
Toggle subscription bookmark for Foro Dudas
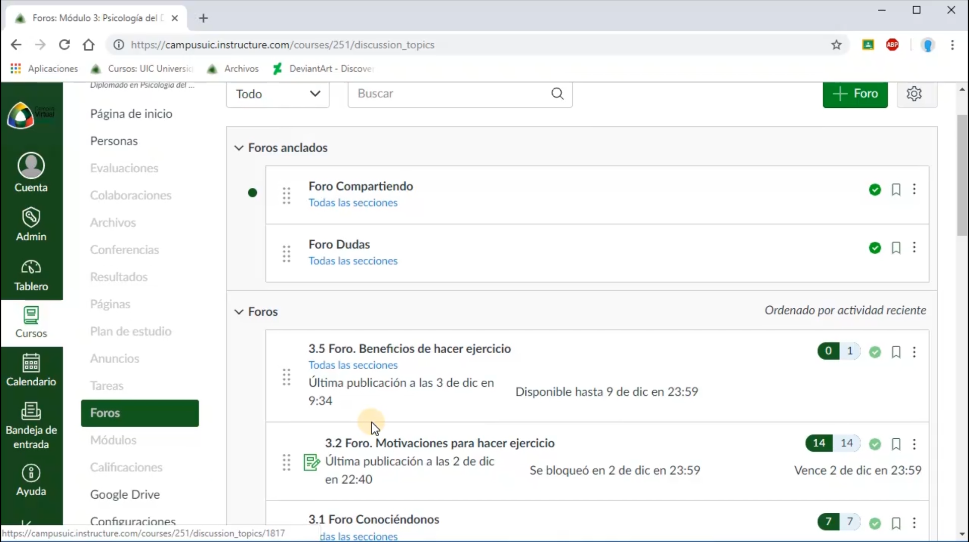pyautogui.click(x=896, y=248)
